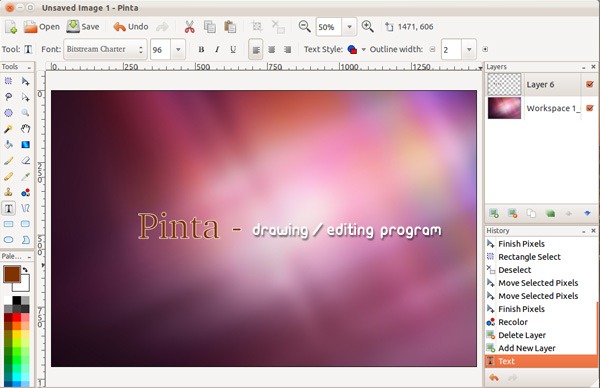The image size is (600, 388).
Task: Set text alignment to left
Action: click(x=256, y=49)
